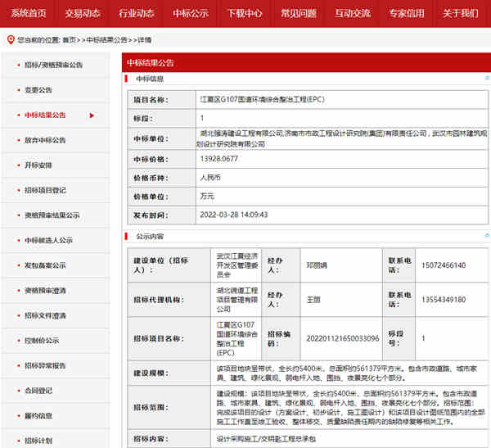The image size is (491, 448).
Task: Open 资格预审结果公示 sidebar entry
Action: (52, 215)
